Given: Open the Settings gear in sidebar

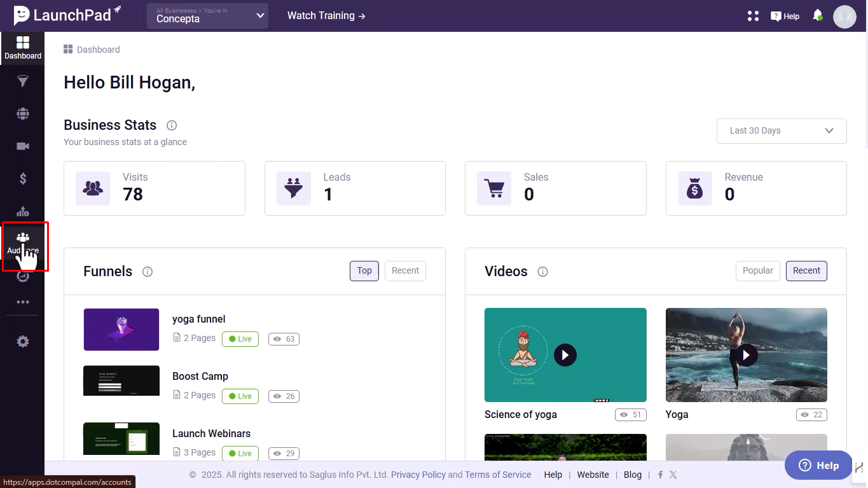Looking at the screenshot, I should click(x=23, y=342).
